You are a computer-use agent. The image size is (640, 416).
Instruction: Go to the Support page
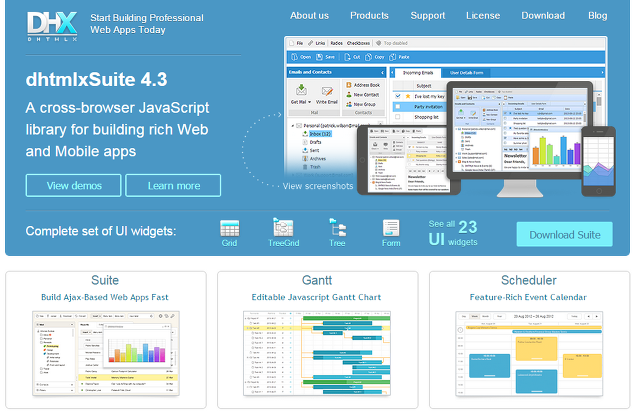point(427,16)
